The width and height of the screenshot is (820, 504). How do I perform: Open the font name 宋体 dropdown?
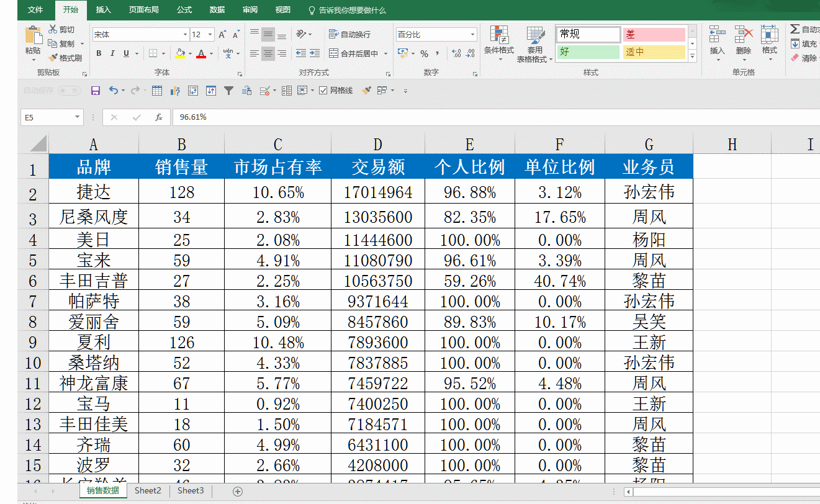(185, 35)
